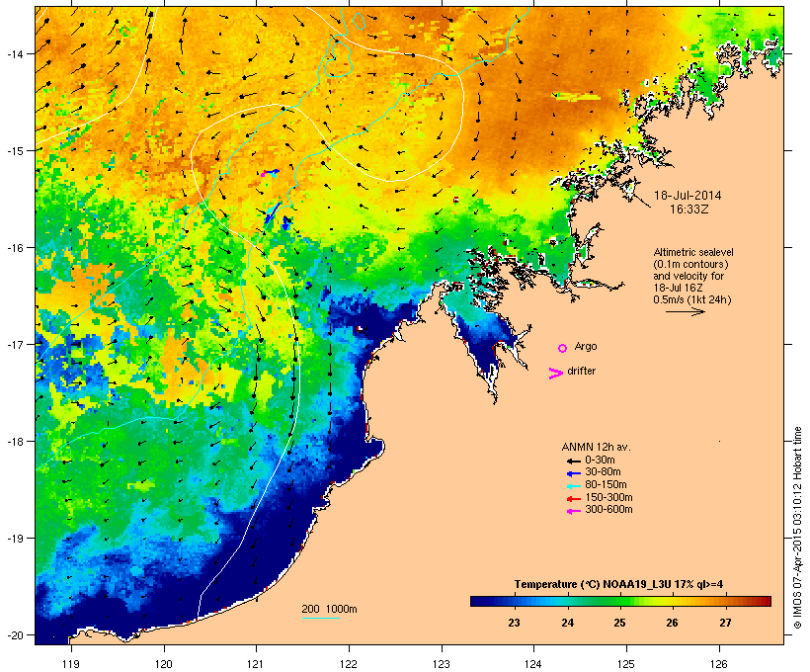Viewport: 810px width, 672px height.
Task: Click the latitude axis label -15
Action: pyautogui.click(x=14, y=151)
